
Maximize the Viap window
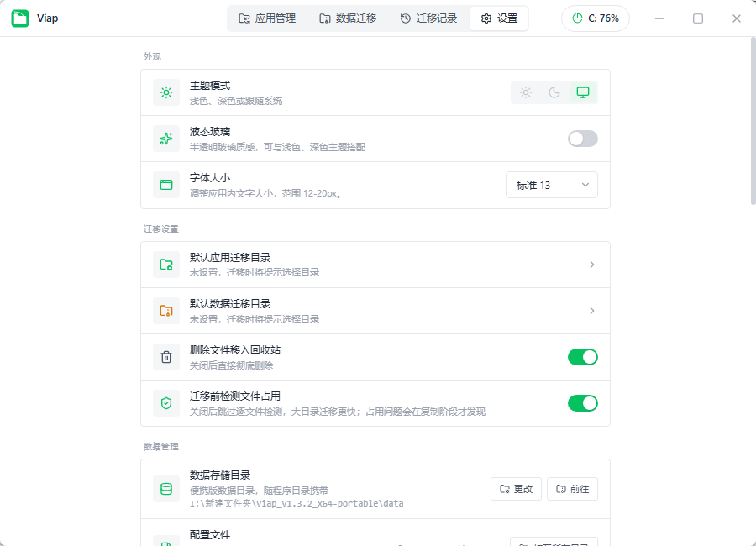[x=698, y=18]
